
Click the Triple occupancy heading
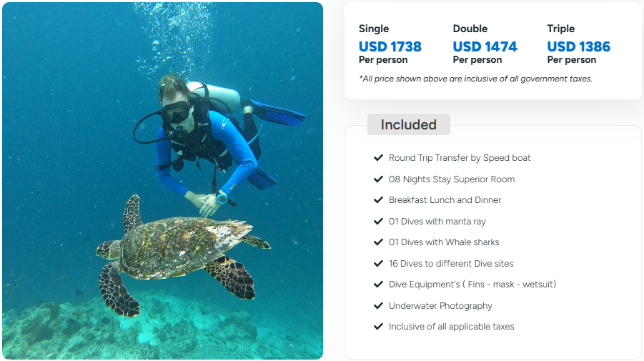click(561, 29)
